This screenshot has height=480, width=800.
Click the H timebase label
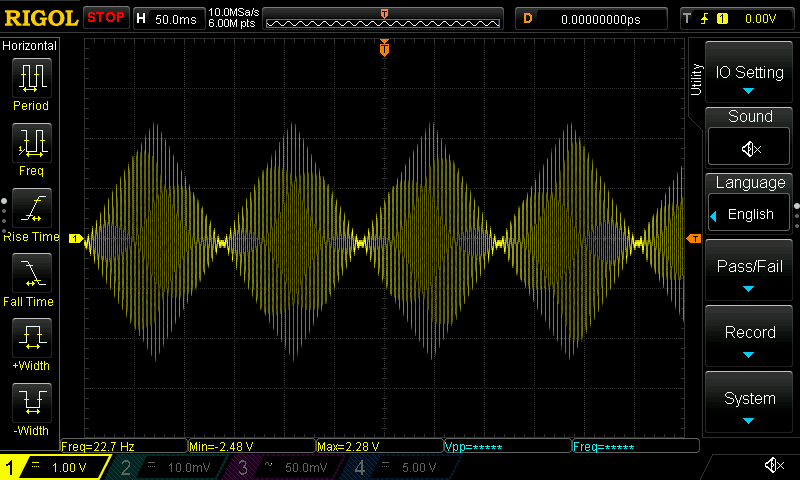click(x=141, y=19)
